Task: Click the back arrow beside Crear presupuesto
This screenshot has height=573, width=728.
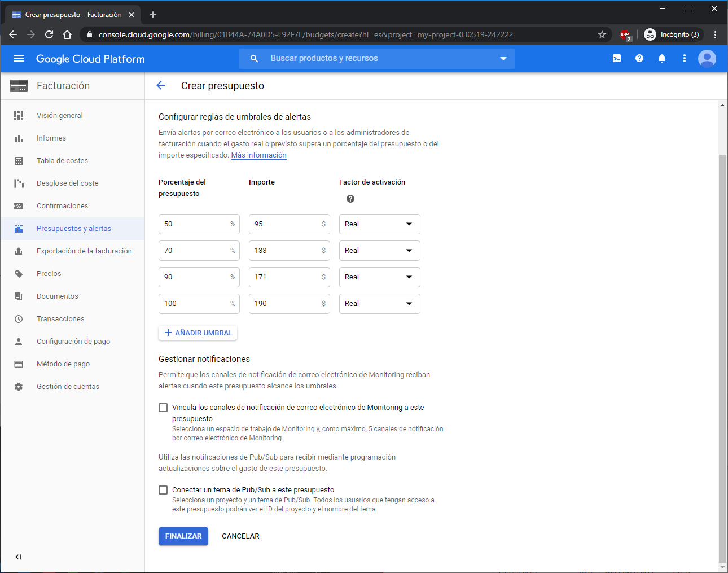Action: pos(161,85)
